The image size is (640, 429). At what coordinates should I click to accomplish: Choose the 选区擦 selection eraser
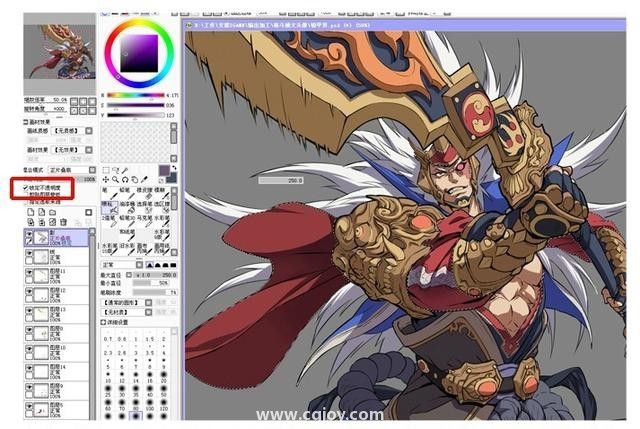pos(162,208)
